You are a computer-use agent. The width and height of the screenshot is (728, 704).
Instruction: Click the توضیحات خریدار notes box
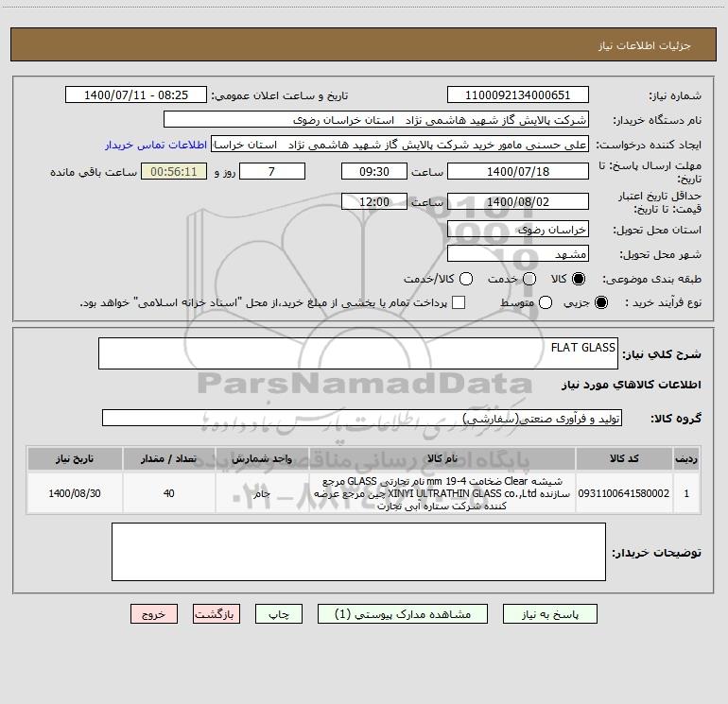pyautogui.click(x=358, y=552)
